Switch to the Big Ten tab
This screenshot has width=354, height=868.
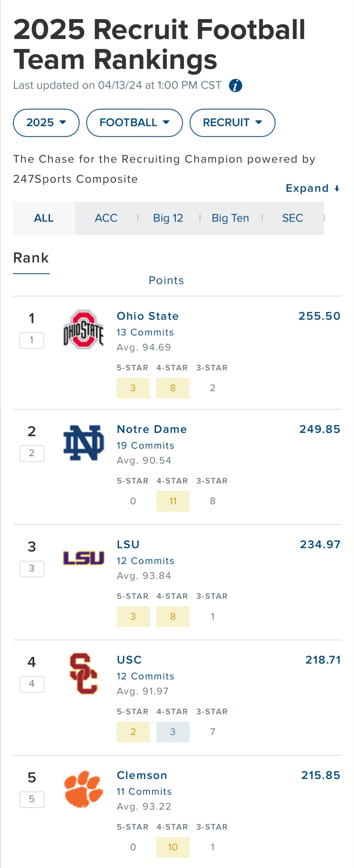[x=230, y=218]
